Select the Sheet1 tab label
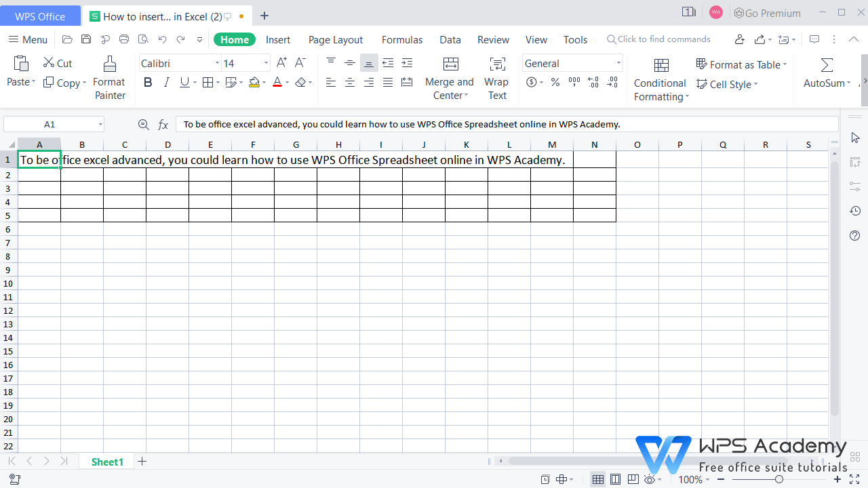This screenshot has width=868, height=488. click(106, 462)
